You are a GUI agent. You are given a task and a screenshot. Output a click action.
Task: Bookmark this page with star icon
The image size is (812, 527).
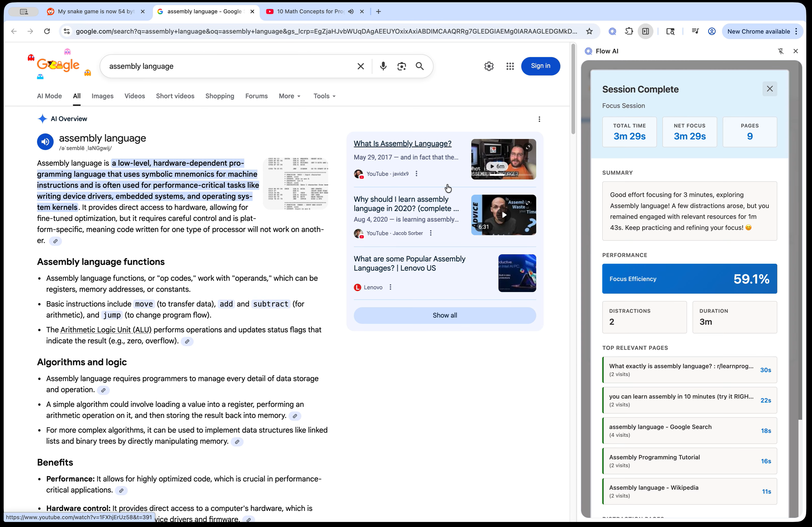[x=589, y=31]
